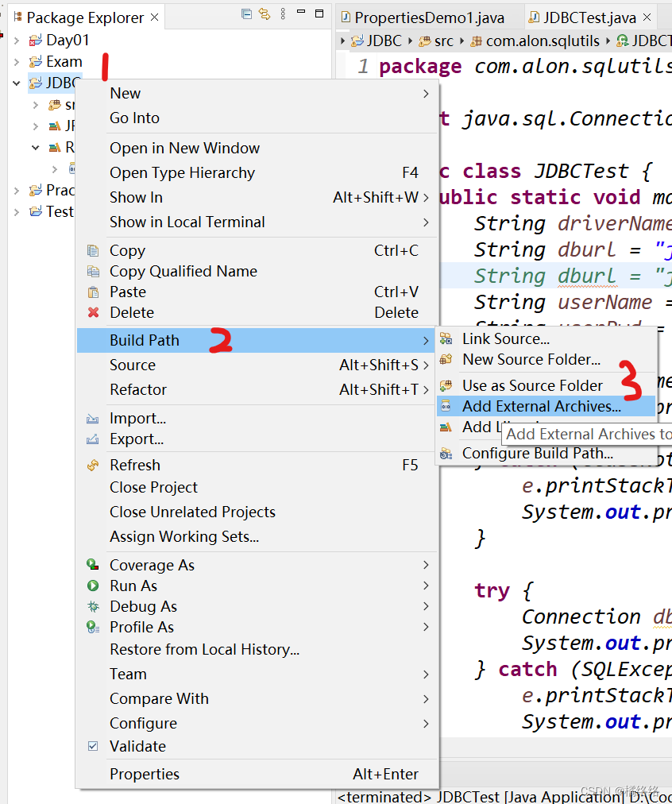Click red Delete X icon

coord(93,312)
